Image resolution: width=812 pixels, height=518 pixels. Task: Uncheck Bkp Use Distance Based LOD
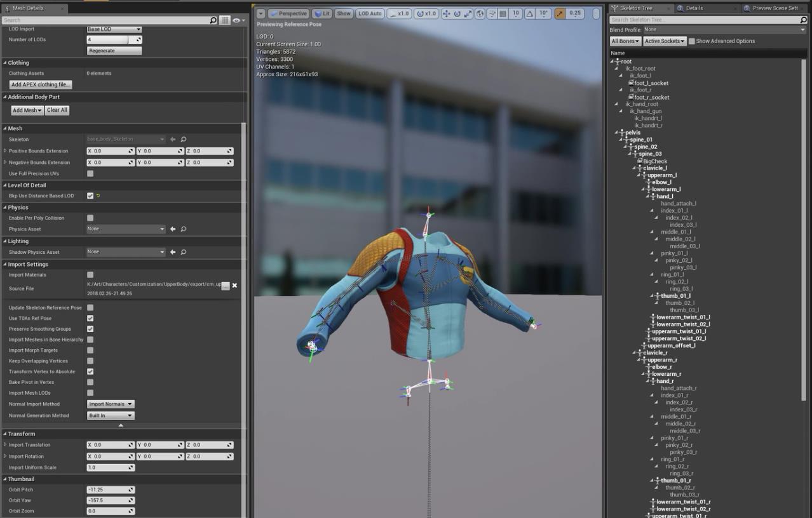click(x=90, y=196)
